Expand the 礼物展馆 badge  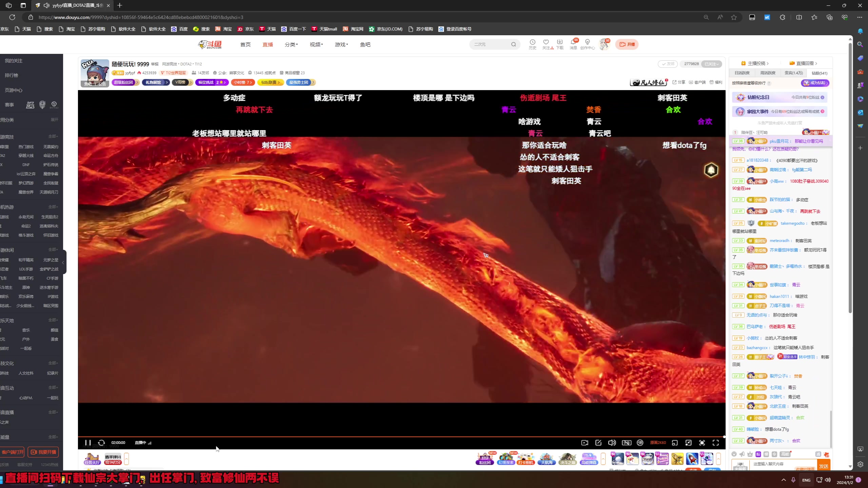point(156,82)
